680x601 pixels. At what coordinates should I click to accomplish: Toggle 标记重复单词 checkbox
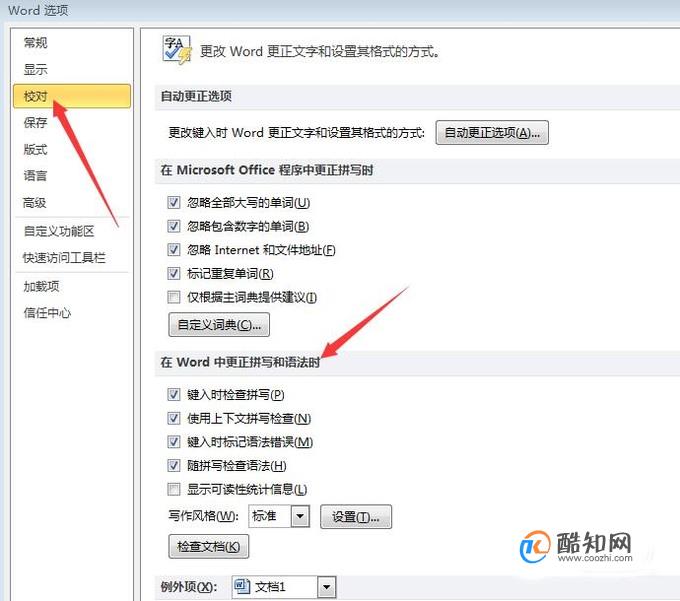click(x=173, y=274)
